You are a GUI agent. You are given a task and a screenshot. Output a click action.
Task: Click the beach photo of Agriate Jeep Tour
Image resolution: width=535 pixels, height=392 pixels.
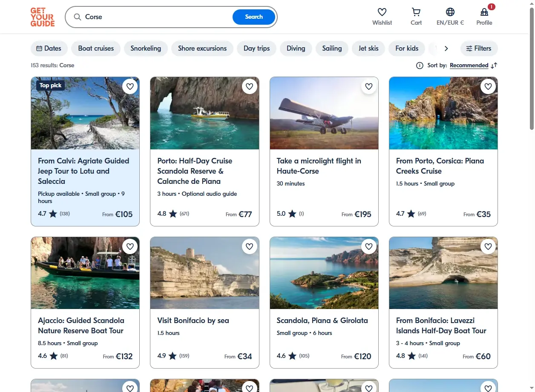(x=85, y=113)
